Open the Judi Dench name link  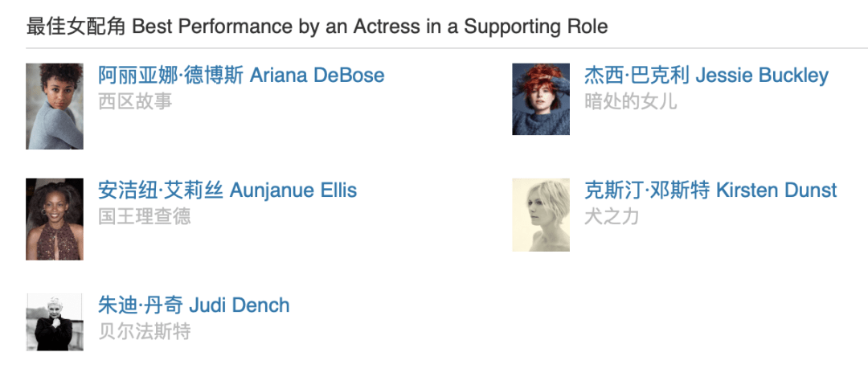tap(239, 305)
